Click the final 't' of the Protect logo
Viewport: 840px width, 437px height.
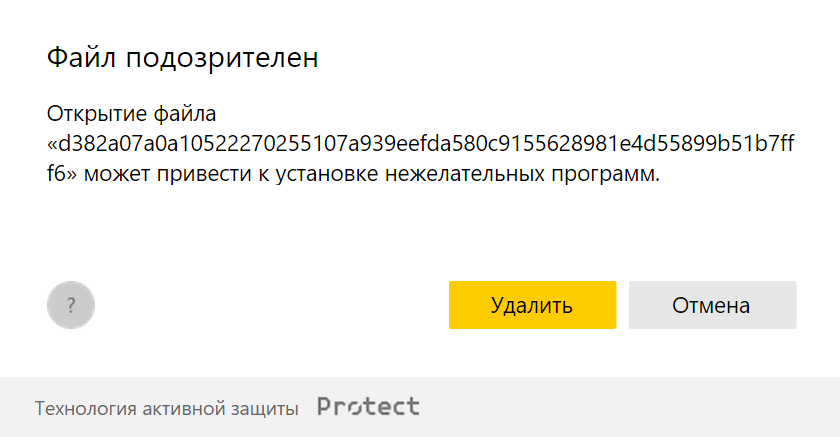pyautogui.click(x=413, y=407)
